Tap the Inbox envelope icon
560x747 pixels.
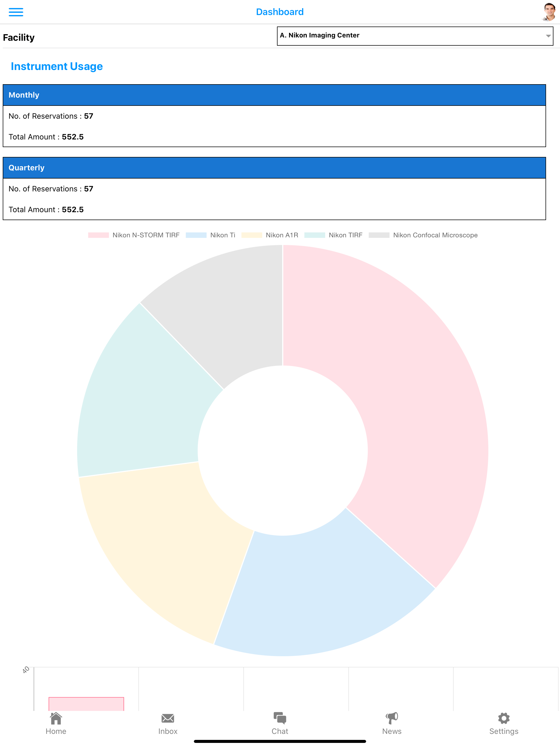click(x=168, y=718)
